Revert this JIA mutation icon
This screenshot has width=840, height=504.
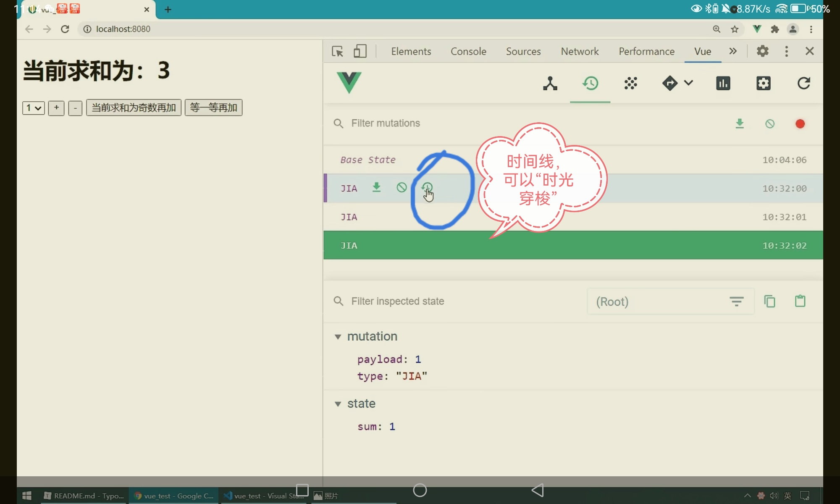pyautogui.click(x=402, y=188)
